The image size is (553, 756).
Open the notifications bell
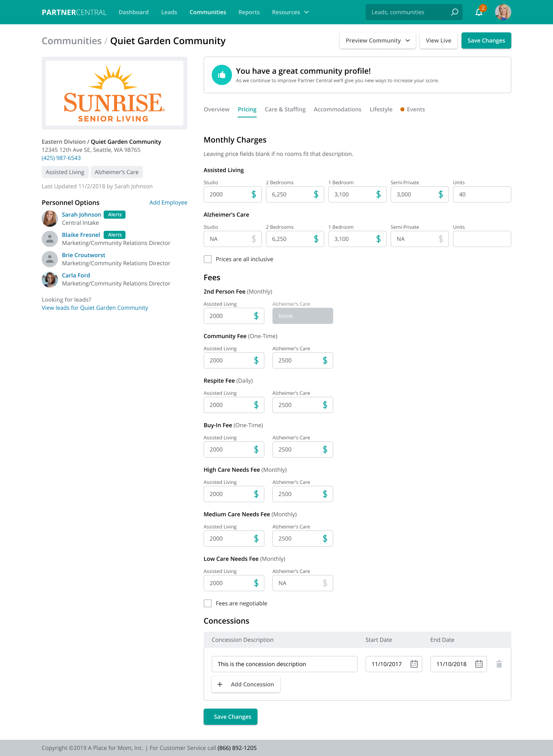479,12
